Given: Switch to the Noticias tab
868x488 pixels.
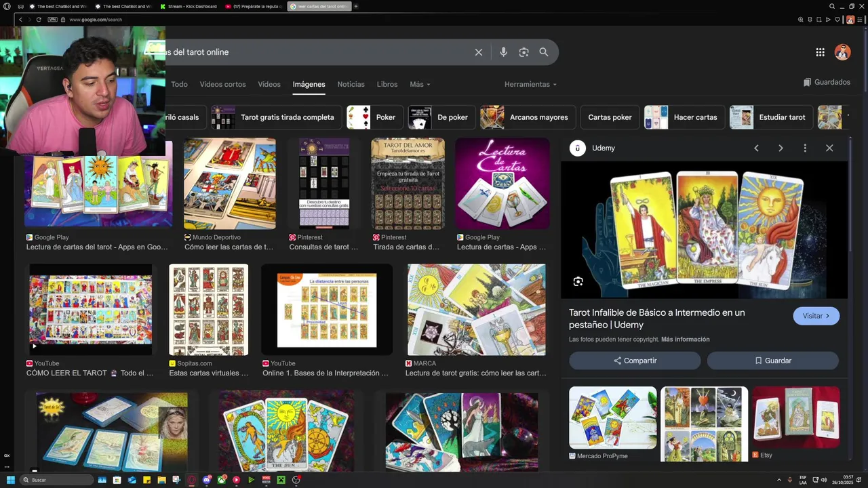Looking at the screenshot, I should point(351,84).
